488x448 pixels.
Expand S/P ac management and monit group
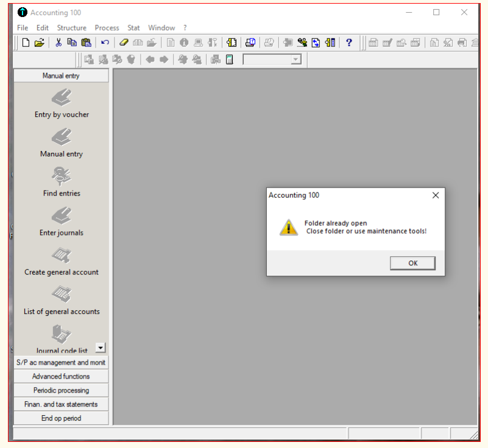click(62, 363)
